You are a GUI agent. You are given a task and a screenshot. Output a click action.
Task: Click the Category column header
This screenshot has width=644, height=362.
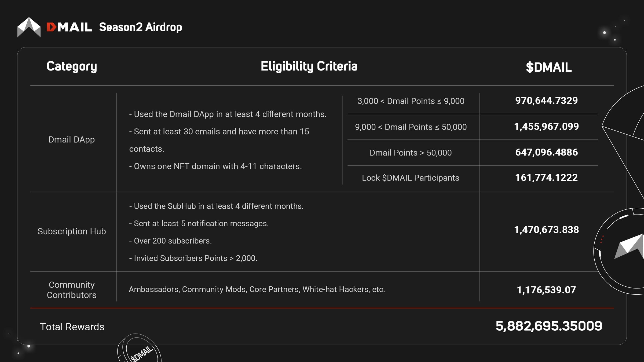72,66
